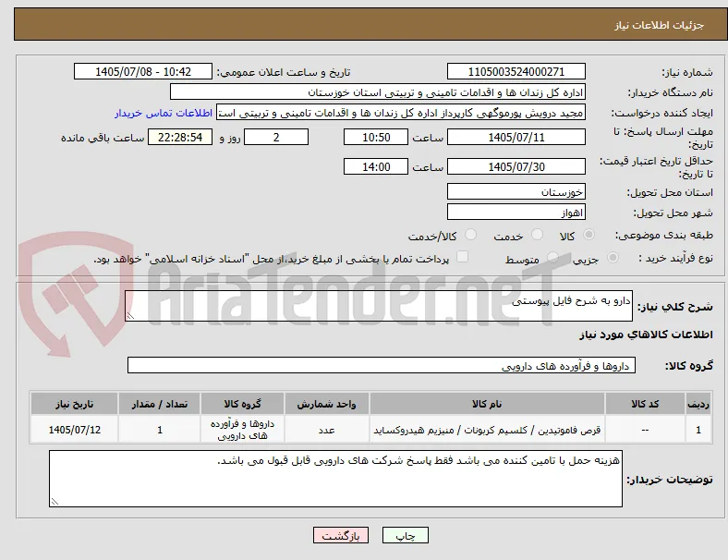Click the delivery province field خوزستان

516,191
